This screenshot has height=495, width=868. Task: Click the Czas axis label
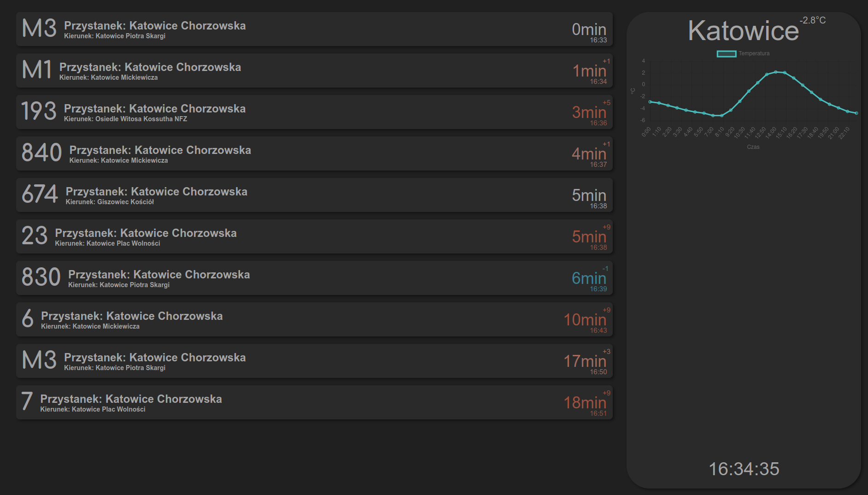point(753,147)
